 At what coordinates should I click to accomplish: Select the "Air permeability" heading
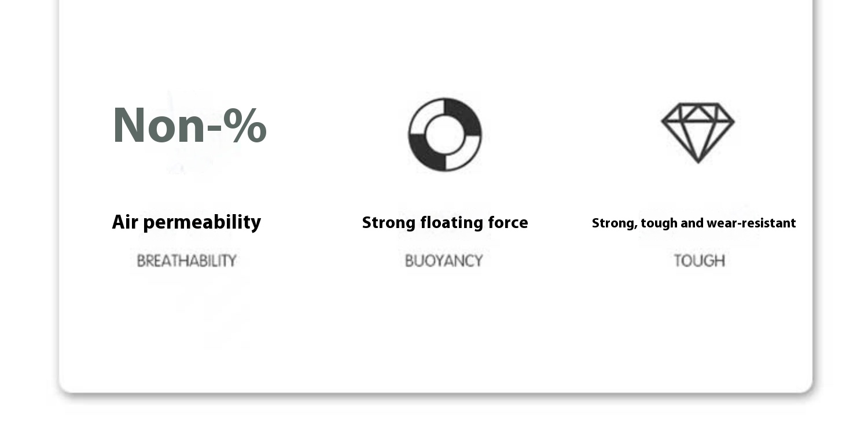tap(186, 222)
